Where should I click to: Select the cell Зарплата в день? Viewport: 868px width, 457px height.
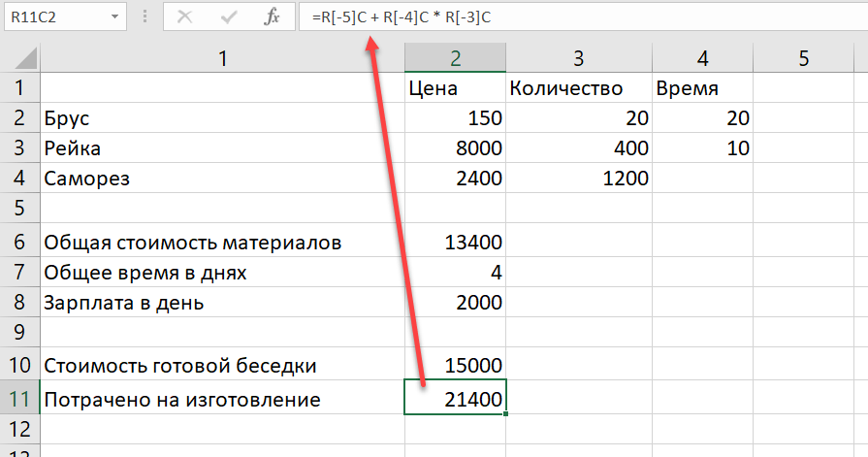click(x=222, y=304)
